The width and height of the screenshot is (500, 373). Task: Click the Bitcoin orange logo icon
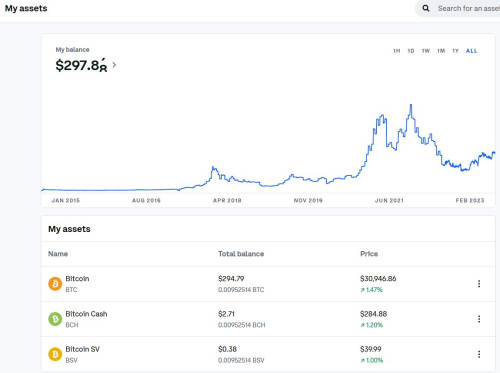click(x=55, y=284)
